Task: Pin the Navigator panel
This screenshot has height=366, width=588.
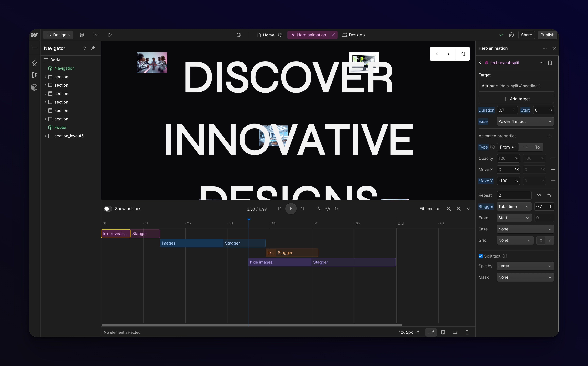Action: click(x=93, y=48)
